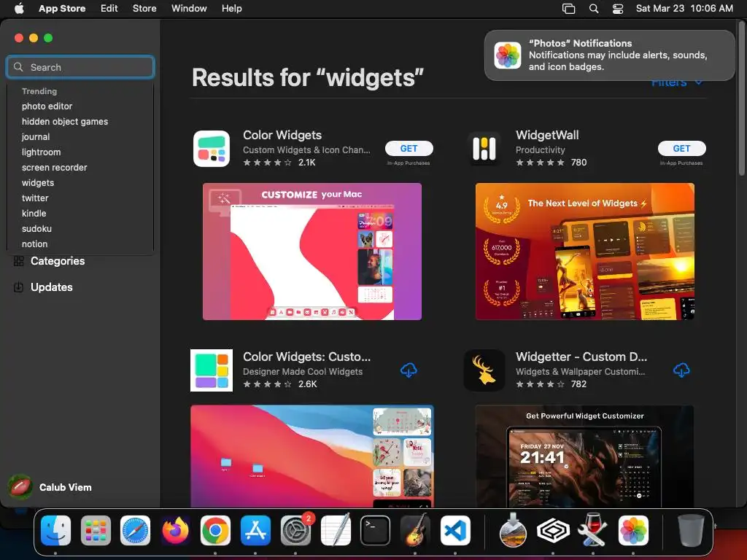This screenshot has height=560, width=747.
Task: Open Spotlight search in the menu bar
Action: 594,9
